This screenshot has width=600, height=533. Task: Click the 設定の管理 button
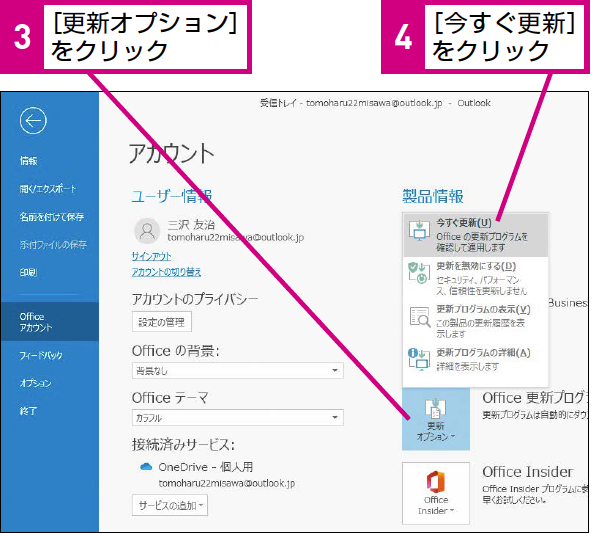[162, 322]
